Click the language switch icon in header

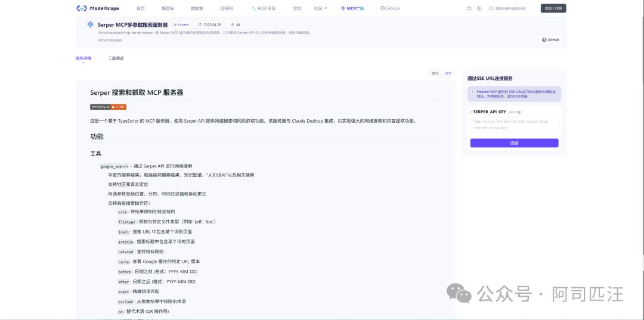[x=479, y=8]
